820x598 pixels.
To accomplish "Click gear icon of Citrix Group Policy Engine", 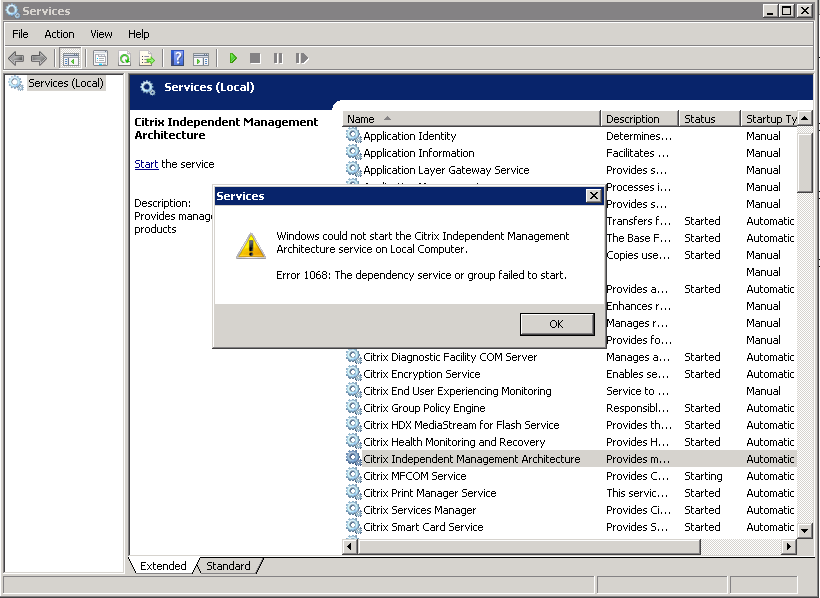I will click(x=354, y=407).
